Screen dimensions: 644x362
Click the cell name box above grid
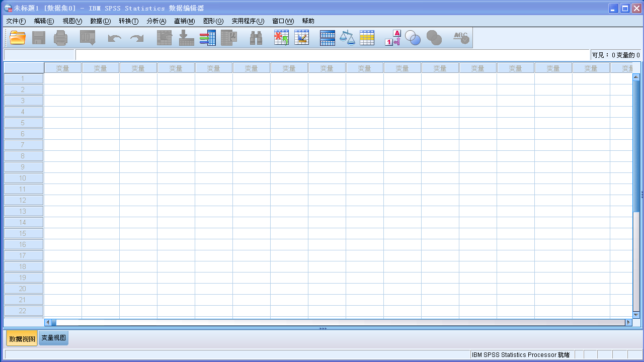coord(39,55)
